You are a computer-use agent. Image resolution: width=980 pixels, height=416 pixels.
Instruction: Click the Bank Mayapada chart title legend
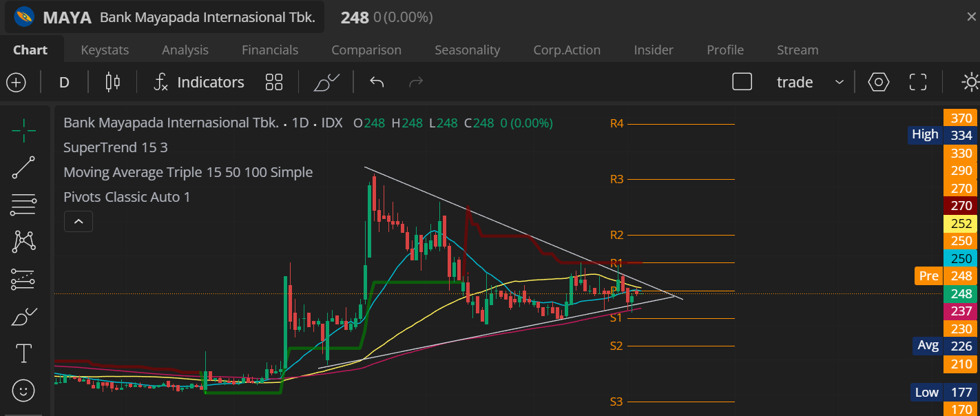(x=203, y=123)
